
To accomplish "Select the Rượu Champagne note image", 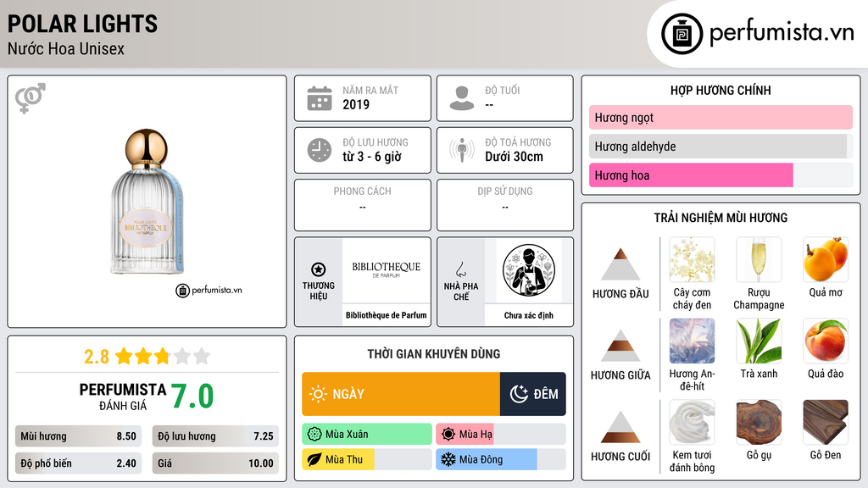I will [x=759, y=259].
